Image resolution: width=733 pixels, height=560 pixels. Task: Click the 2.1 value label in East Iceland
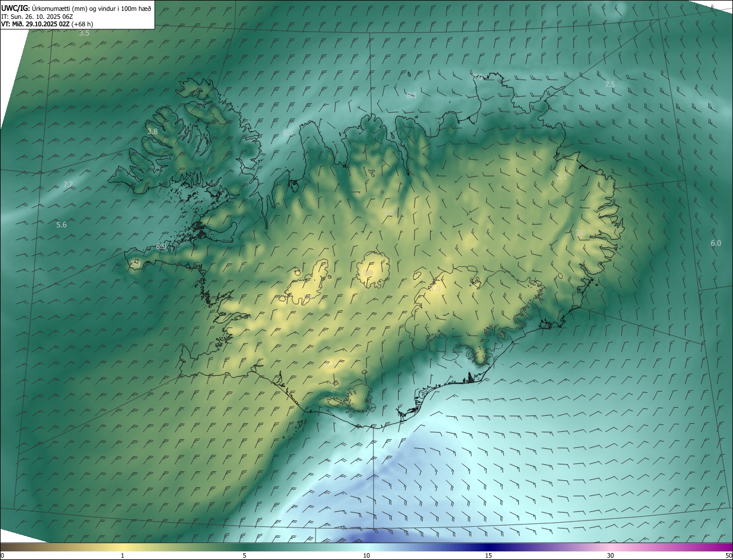tap(562, 178)
